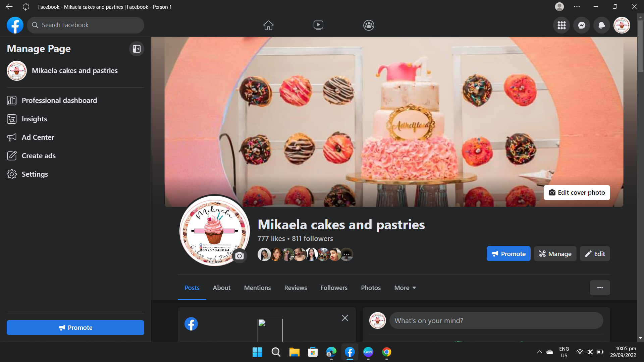The height and width of the screenshot is (362, 644).
Task: Open the page three-dot options menu
Action: [600, 288]
